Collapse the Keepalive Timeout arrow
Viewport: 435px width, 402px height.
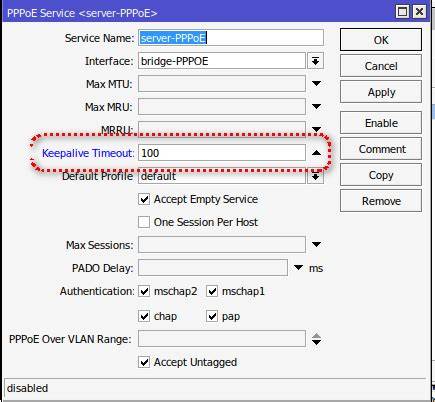pos(316,153)
